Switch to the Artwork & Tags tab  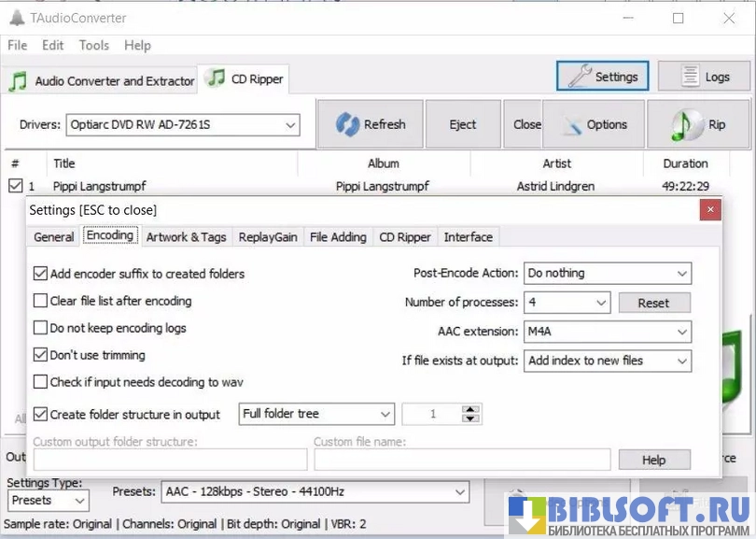pyautogui.click(x=186, y=236)
